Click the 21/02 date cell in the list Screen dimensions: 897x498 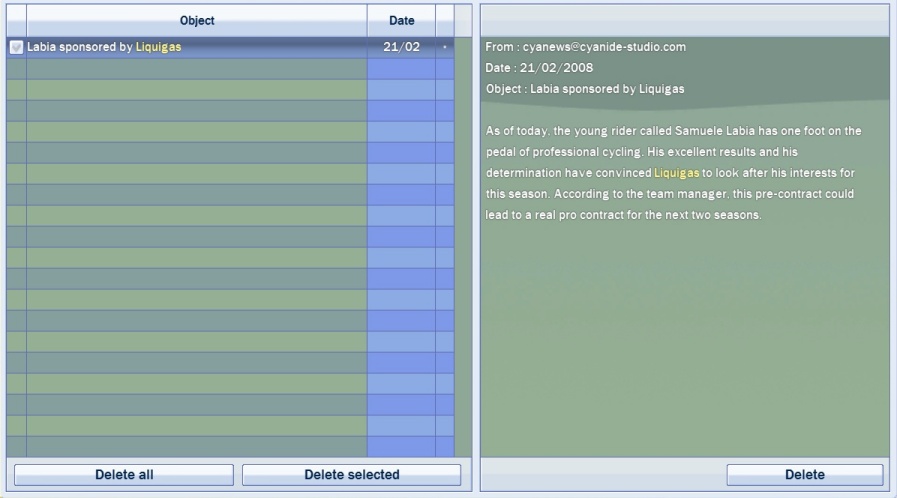click(401, 47)
